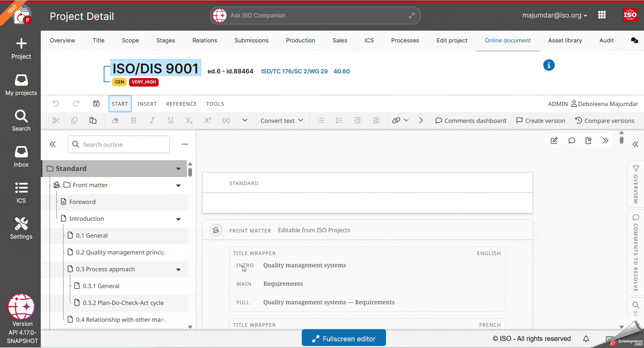Open the Audit tab
644x348 pixels.
pyautogui.click(x=606, y=40)
